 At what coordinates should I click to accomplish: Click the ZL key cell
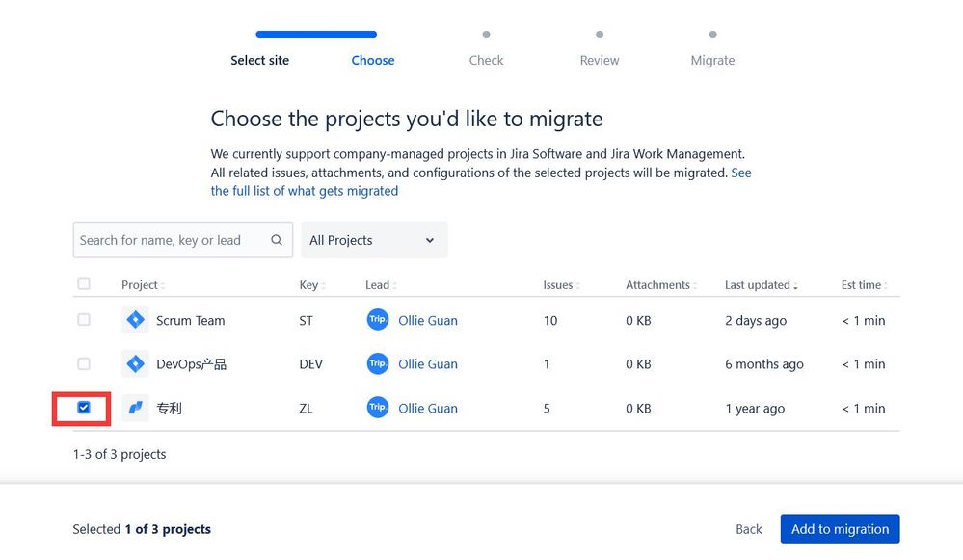pyautogui.click(x=306, y=409)
